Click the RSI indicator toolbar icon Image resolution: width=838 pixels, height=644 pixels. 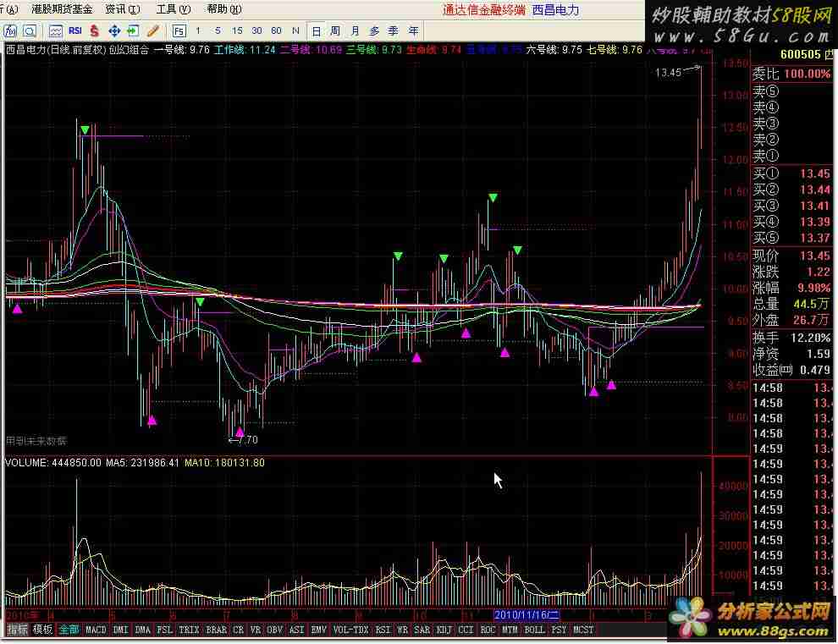pos(75,30)
